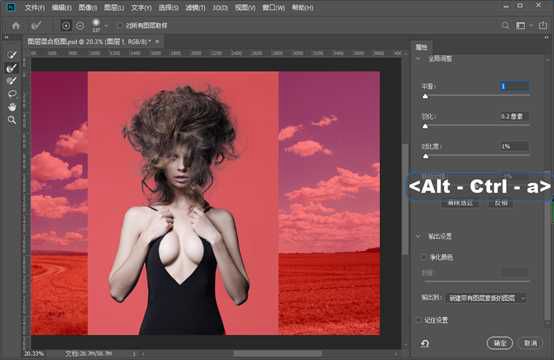
Task: Click the add-to-selection brush mode icon
Action: coord(66,25)
